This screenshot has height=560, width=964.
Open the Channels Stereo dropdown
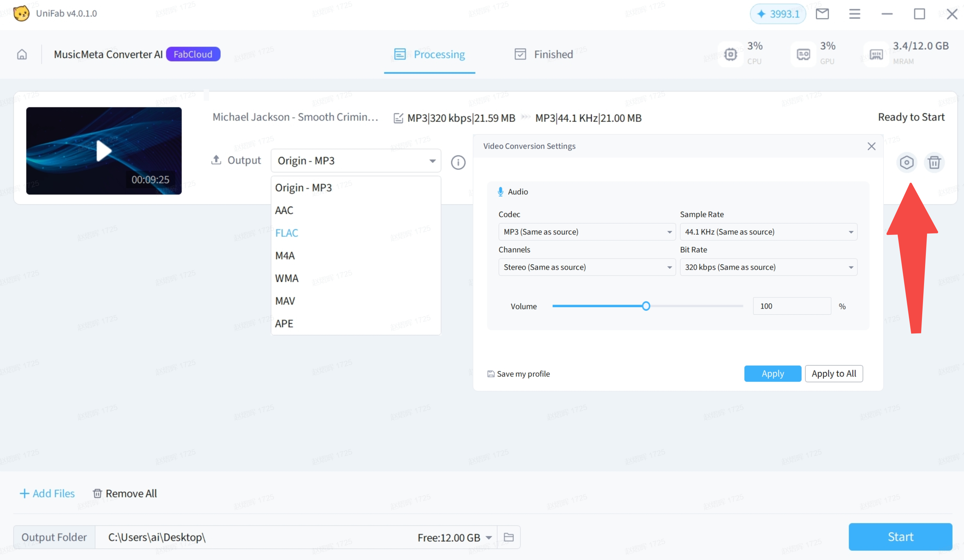click(x=587, y=267)
